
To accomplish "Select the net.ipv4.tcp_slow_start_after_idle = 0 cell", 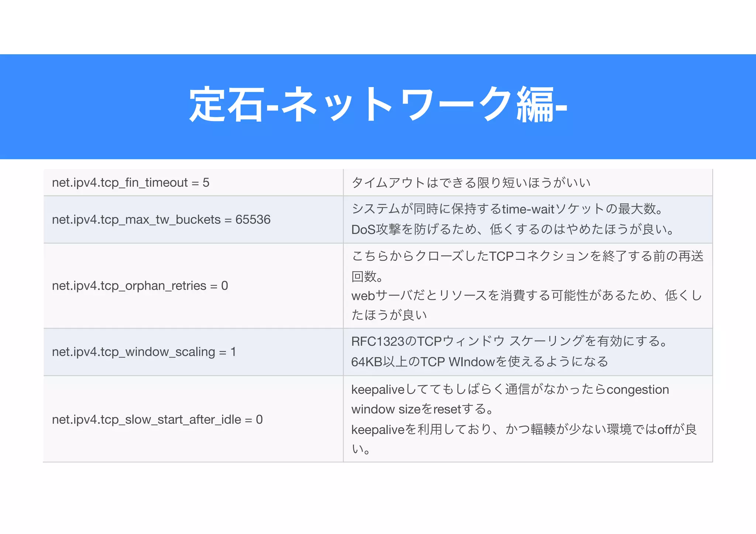I will click(x=157, y=419).
